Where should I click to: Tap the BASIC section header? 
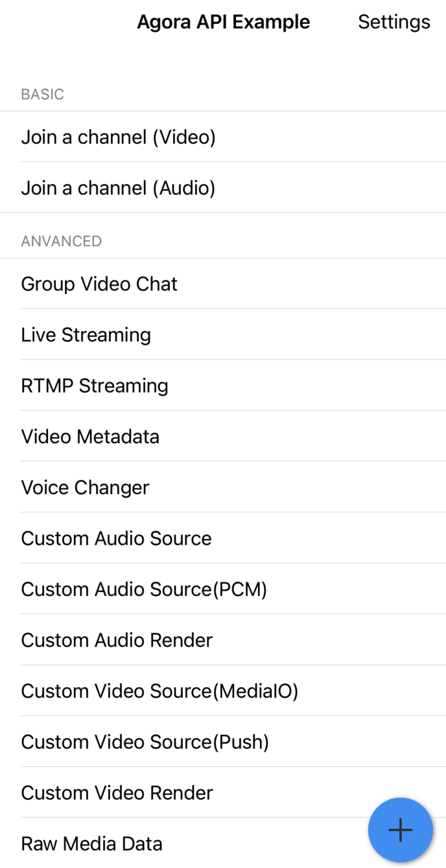click(42, 95)
